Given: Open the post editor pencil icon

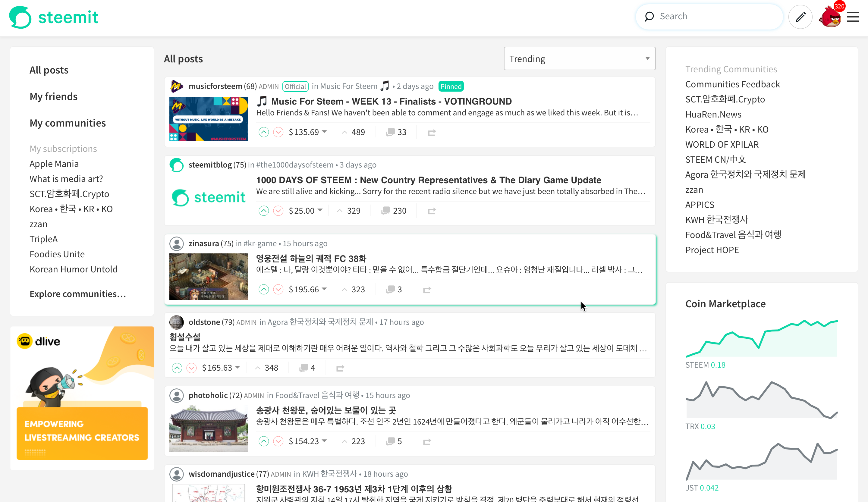Looking at the screenshot, I should [800, 17].
